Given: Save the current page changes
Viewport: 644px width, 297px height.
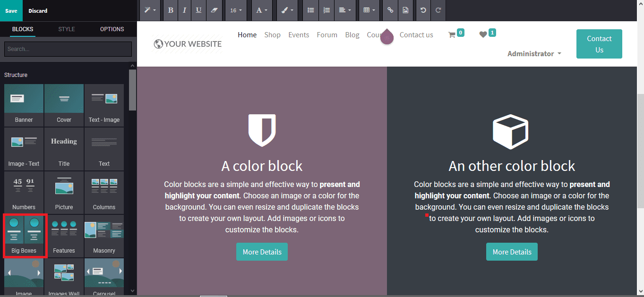Looking at the screenshot, I should point(11,10).
